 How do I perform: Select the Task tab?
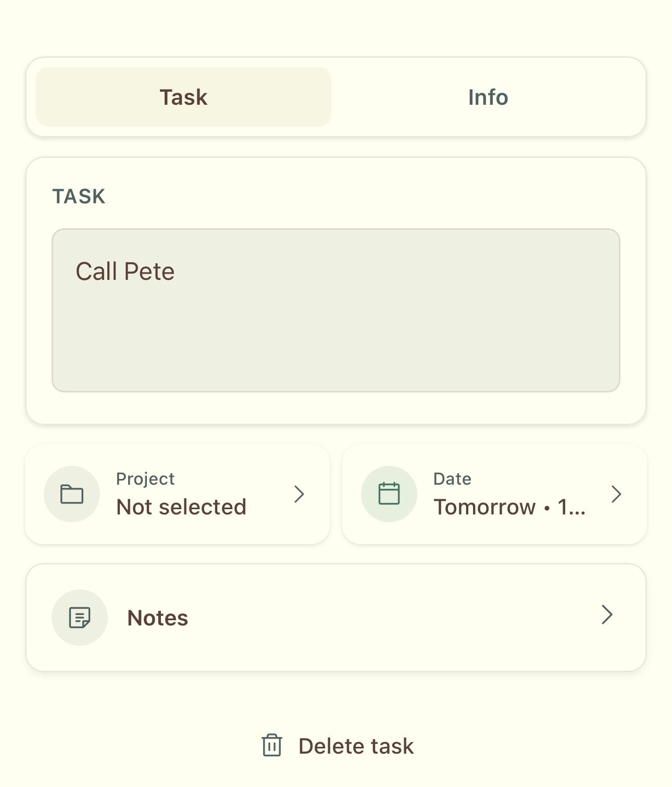tap(183, 97)
